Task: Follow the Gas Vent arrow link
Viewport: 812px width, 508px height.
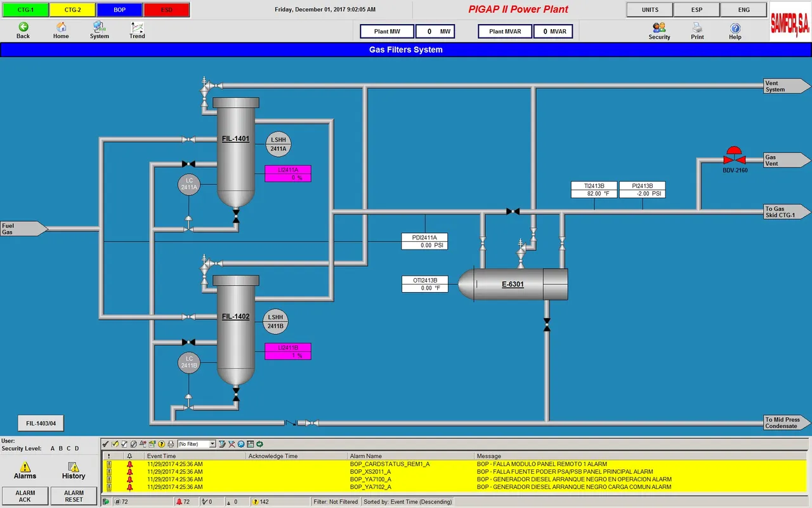Action: click(787, 160)
